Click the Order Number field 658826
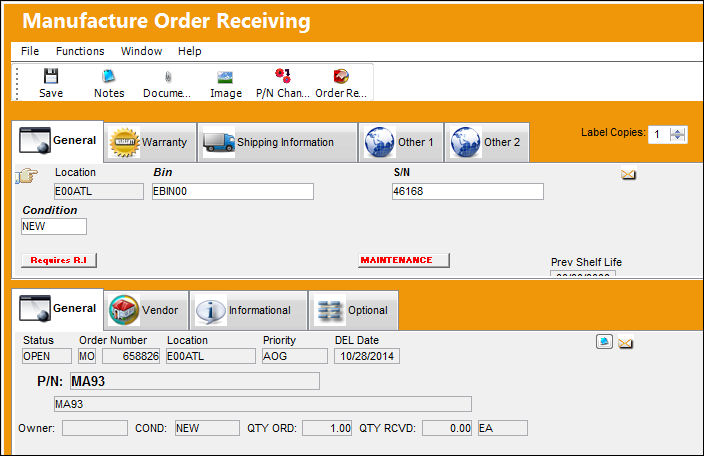The image size is (704, 456). 131,356
